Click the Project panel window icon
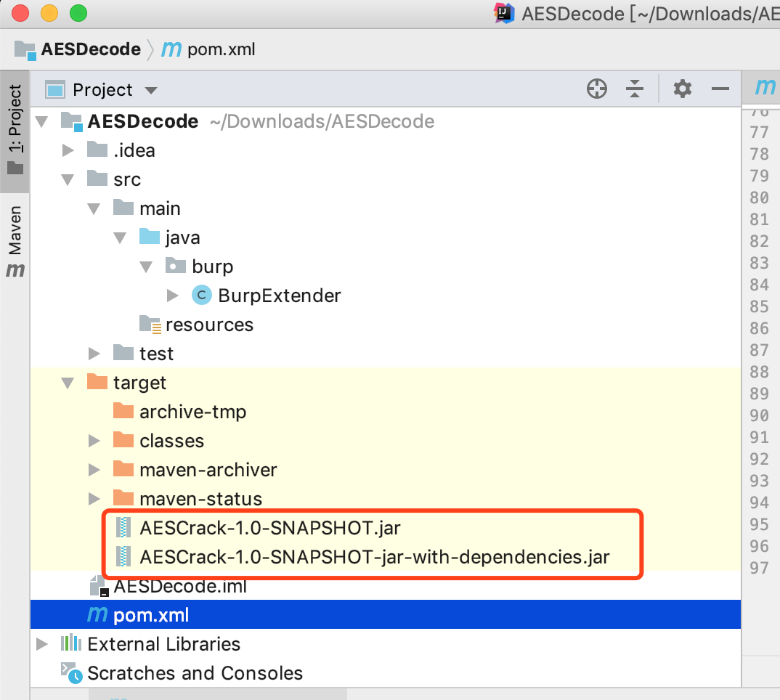 (54, 90)
